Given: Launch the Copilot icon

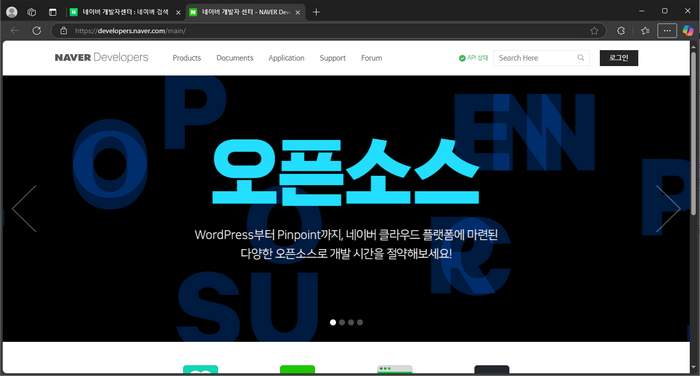Looking at the screenshot, I should (688, 31).
